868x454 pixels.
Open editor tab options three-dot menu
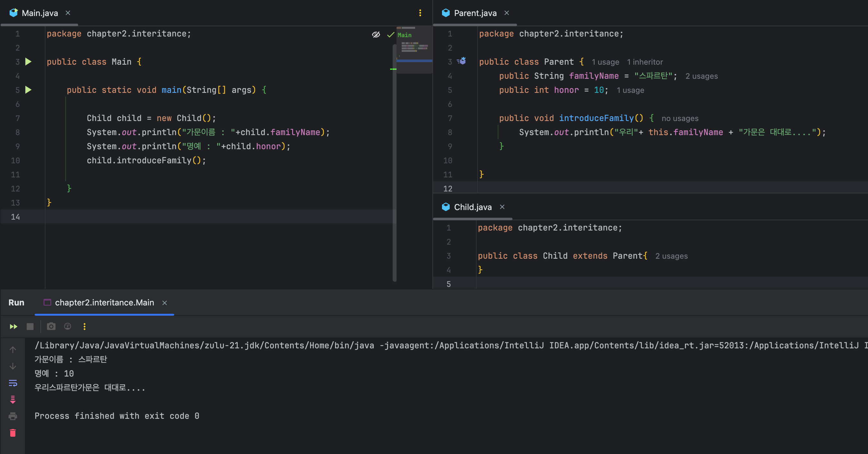click(420, 13)
